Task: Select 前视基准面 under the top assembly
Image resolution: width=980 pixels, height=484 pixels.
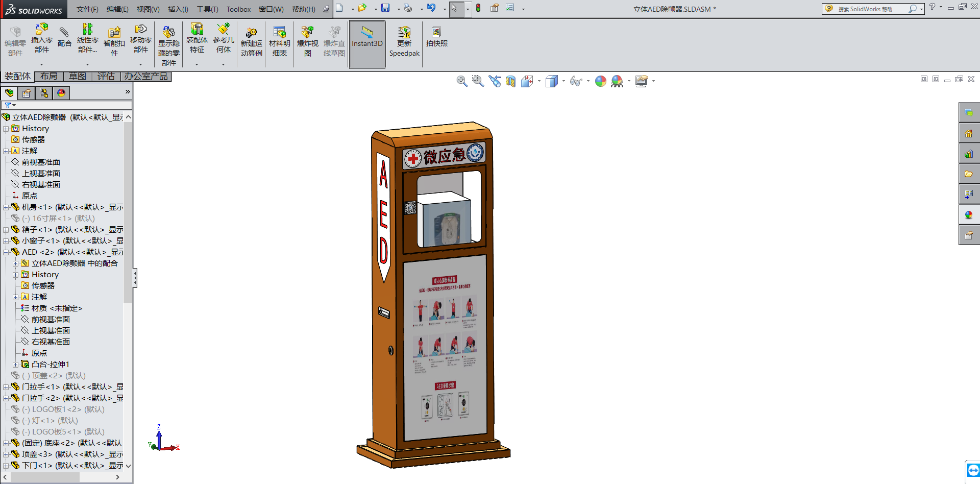Action: tap(41, 162)
